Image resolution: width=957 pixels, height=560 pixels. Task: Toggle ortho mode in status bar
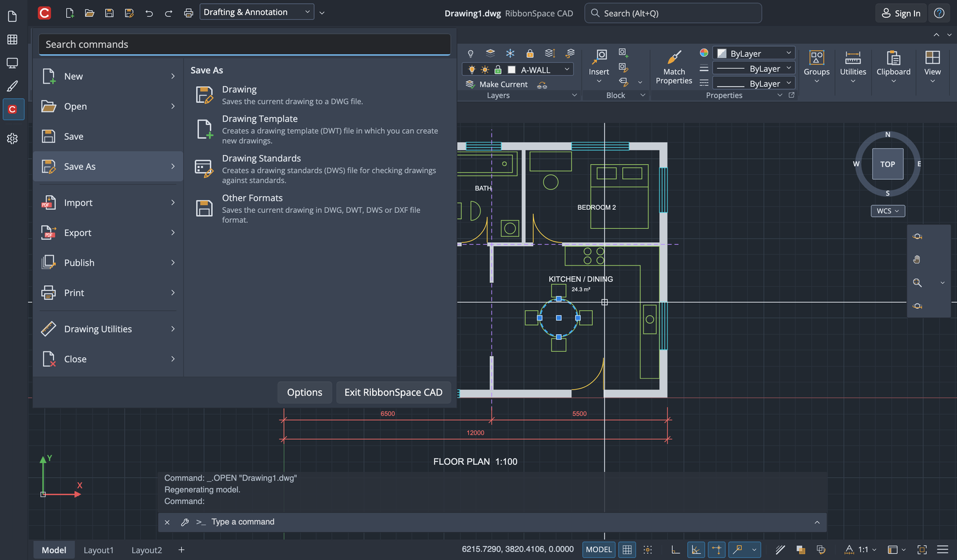click(x=675, y=549)
